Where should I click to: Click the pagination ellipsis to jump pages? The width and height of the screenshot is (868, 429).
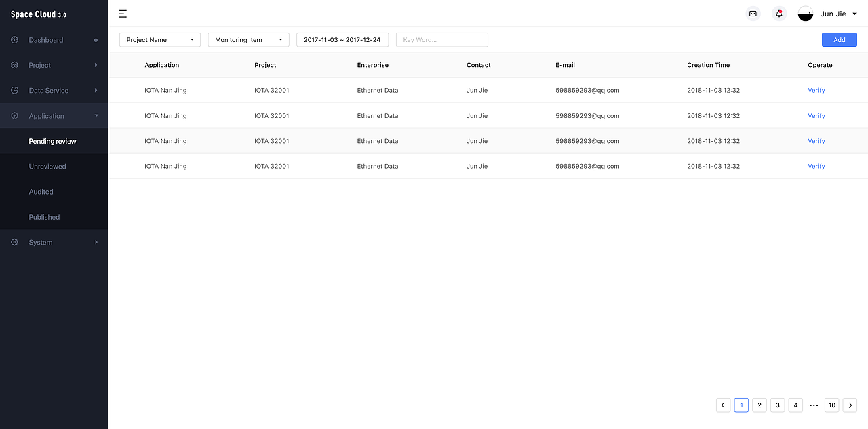click(x=814, y=405)
